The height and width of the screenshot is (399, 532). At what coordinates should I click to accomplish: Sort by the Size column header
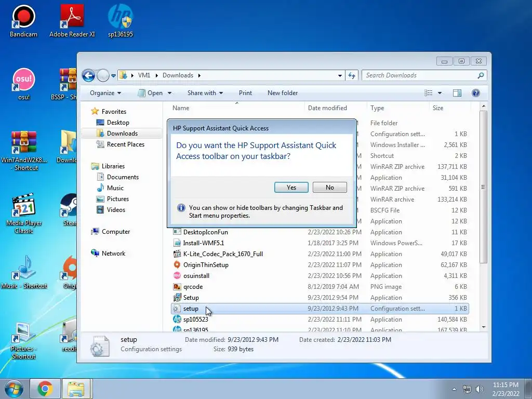coord(450,108)
